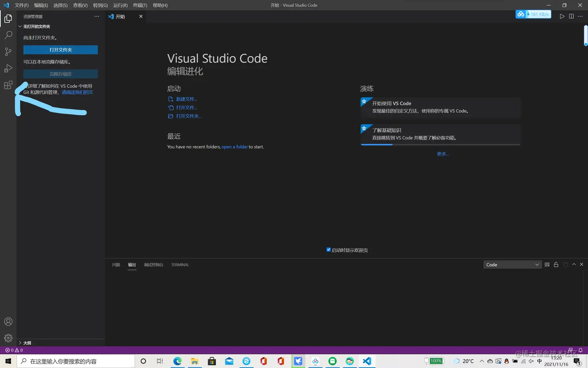The width and height of the screenshot is (588, 368).
Task: Open the 开始使用 VS Code walkthrough
Action: coord(441,107)
